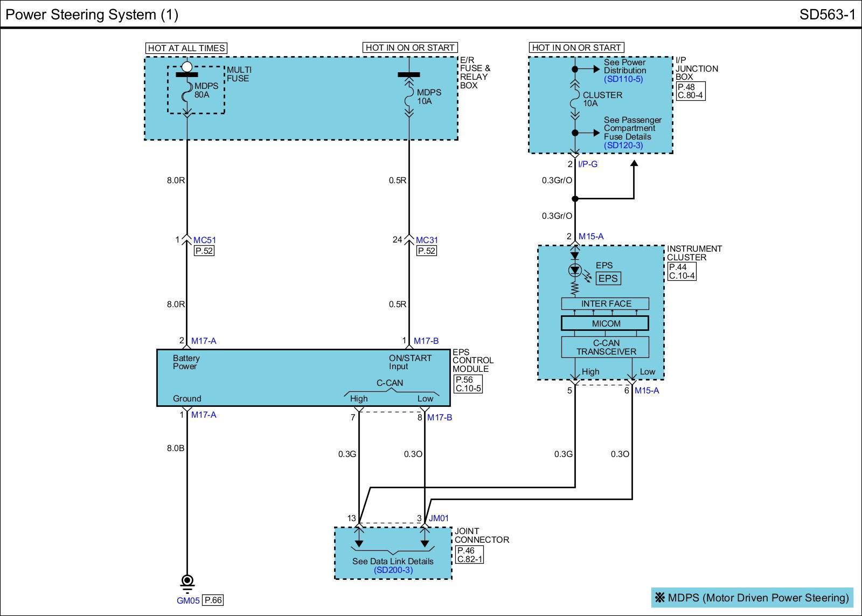Click the MDPS 80A multi fuse symbol
This screenshot has width=862, height=616.
187,92
